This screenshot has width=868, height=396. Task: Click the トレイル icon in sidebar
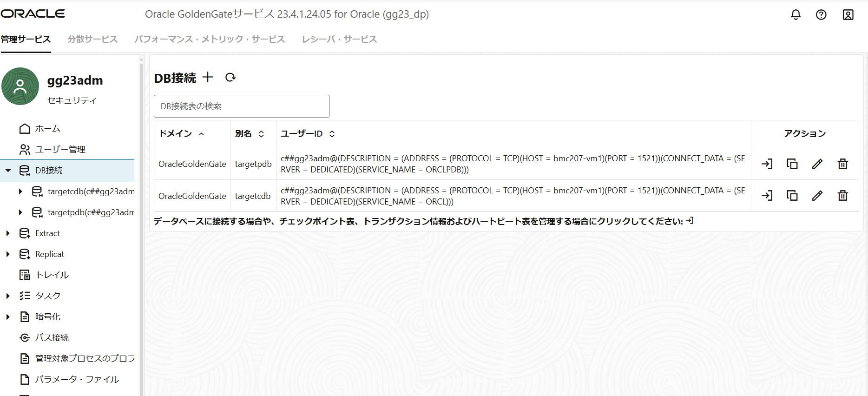(x=25, y=275)
